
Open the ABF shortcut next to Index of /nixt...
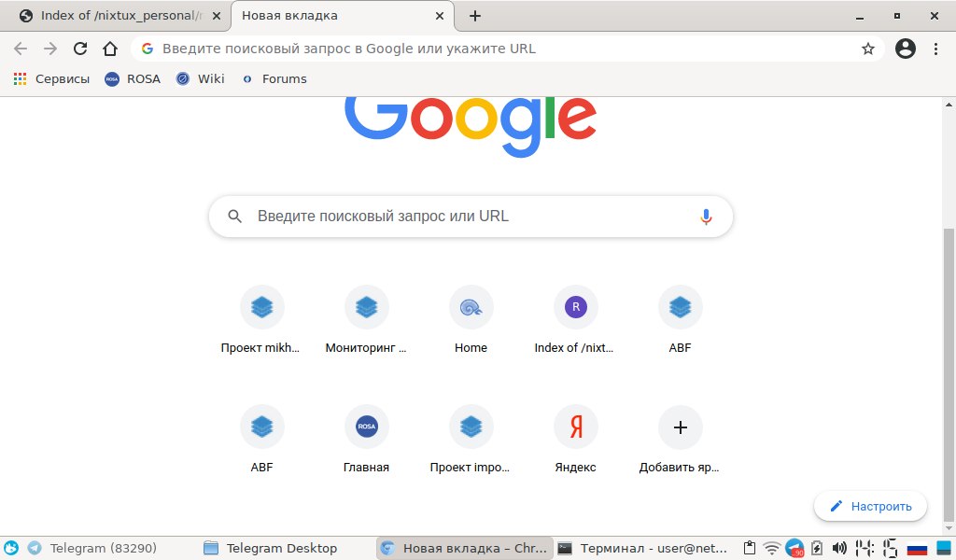click(x=680, y=320)
